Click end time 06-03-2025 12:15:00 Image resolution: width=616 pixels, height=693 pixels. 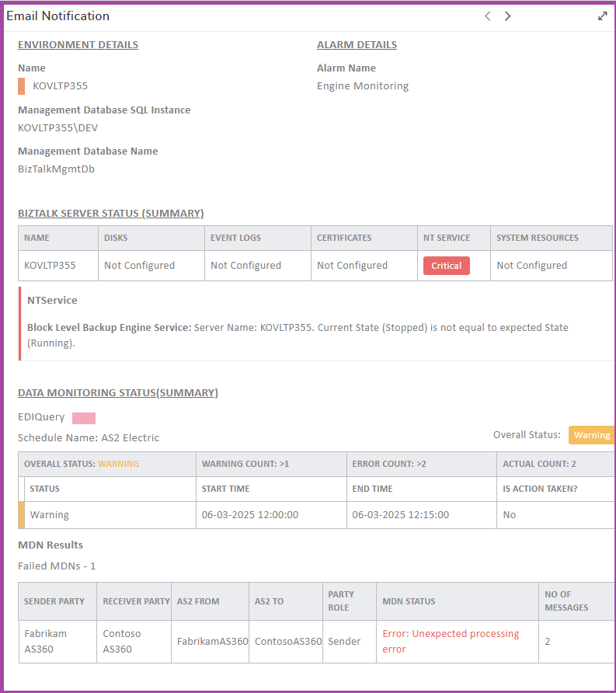(x=400, y=515)
